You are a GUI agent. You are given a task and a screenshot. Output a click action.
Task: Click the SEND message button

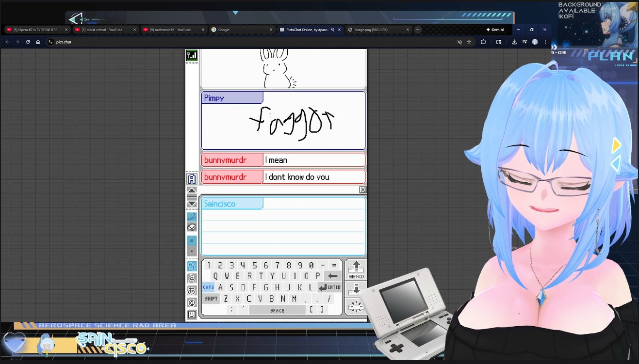pyautogui.click(x=356, y=270)
